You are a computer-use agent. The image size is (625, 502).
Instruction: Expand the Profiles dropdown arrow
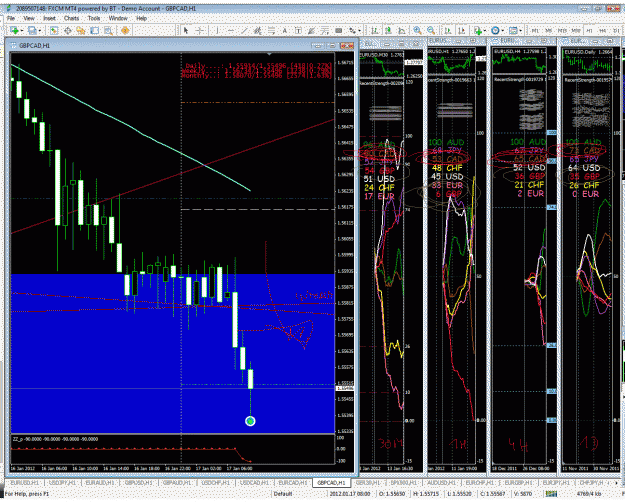tap(39, 30)
